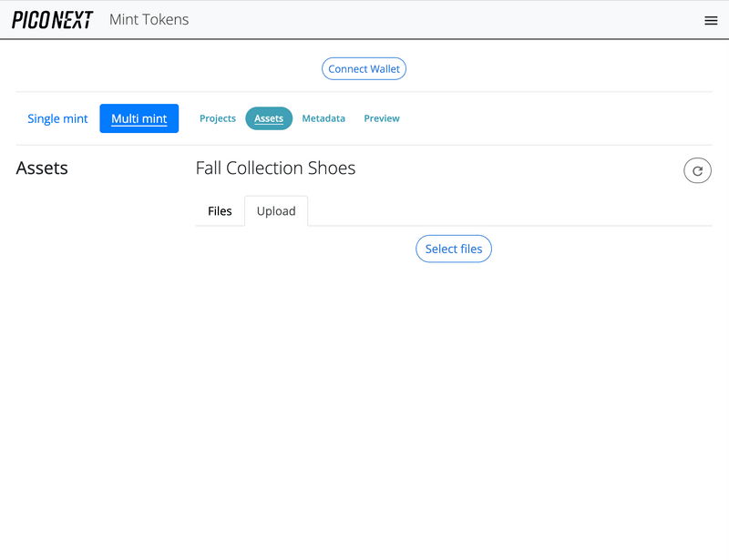This screenshot has height=560, width=729.
Task: Click the Mint Tokens page title
Action: [149, 19]
